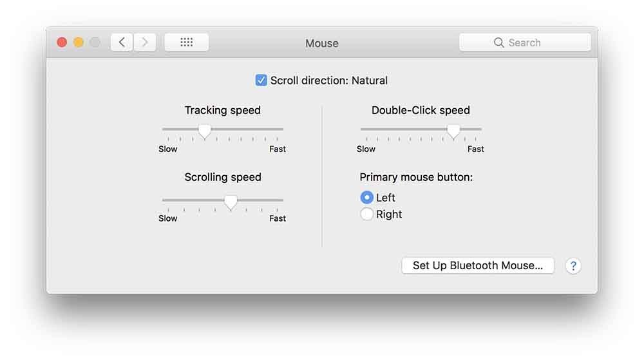The image size is (644, 360).
Task: Click the Scrolling speed slider knob
Action: pyautogui.click(x=231, y=202)
